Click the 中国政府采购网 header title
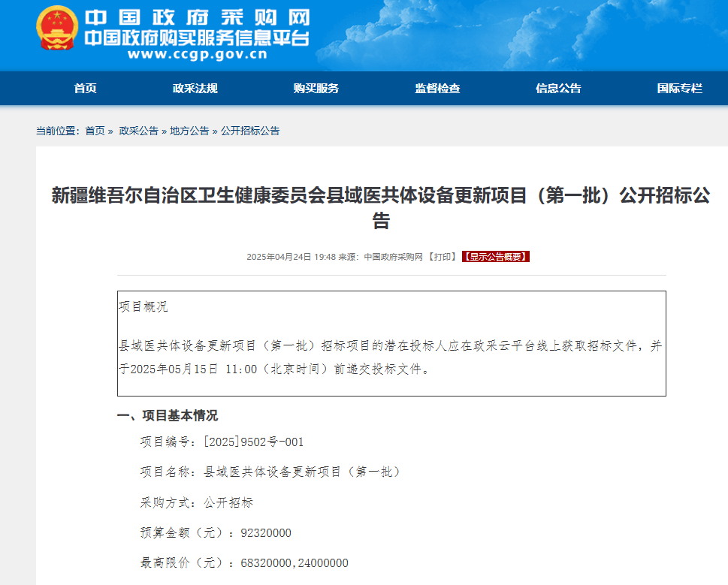Viewport: 728px width, 585px height. (x=198, y=17)
